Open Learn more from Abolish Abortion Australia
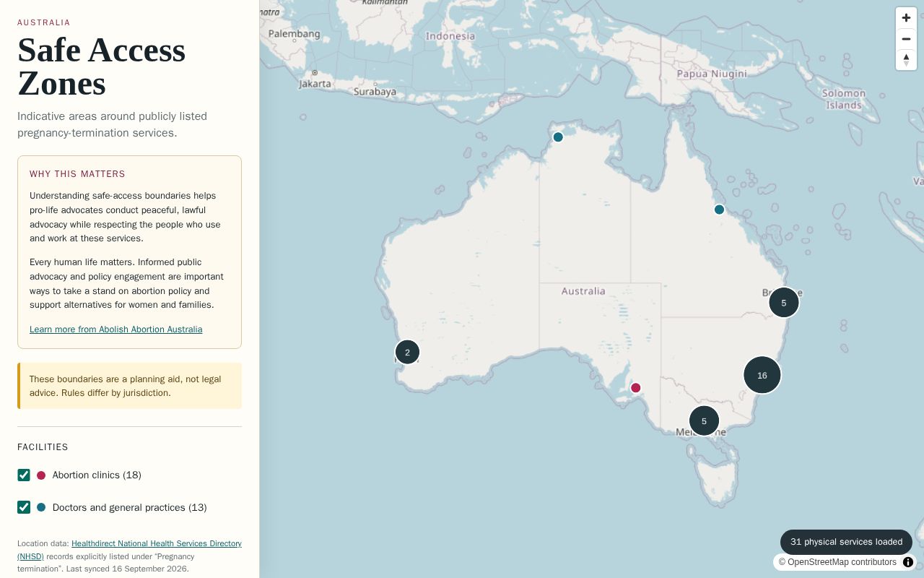The image size is (924, 578). tap(115, 329)
